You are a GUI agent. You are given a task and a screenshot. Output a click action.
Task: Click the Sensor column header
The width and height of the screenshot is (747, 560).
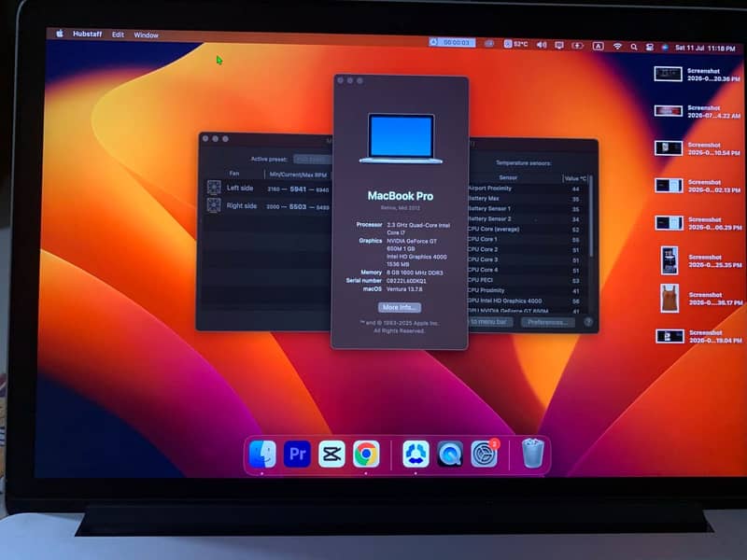click(x=508, y=177)
